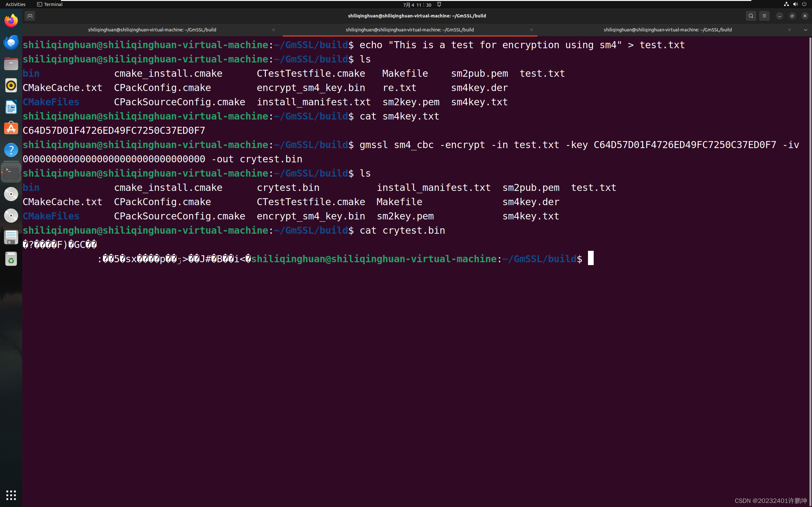Viewport: 812px width, 507px height.
Task: Click Makefile in the second ls listing
Action: [399, 202]
